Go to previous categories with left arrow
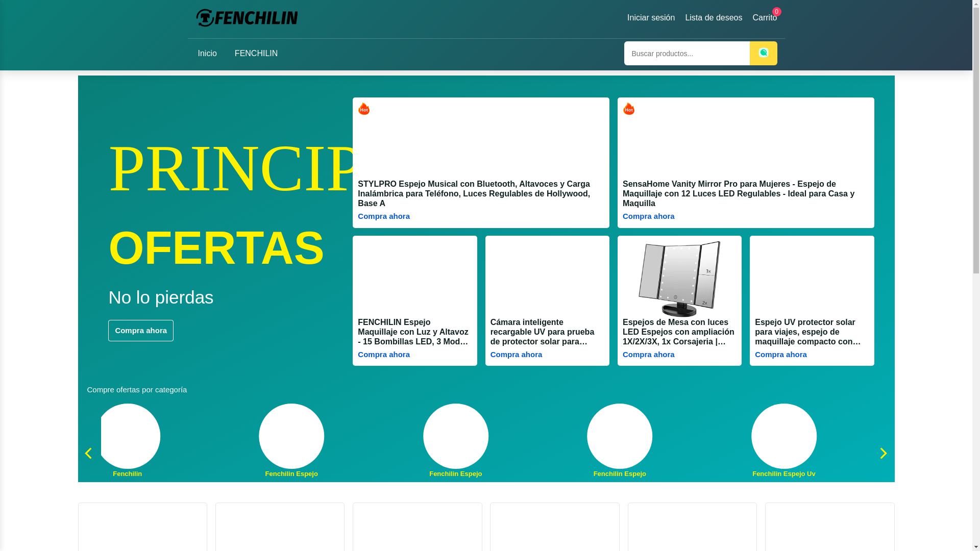Screen dimensions: 980x551 88,453
